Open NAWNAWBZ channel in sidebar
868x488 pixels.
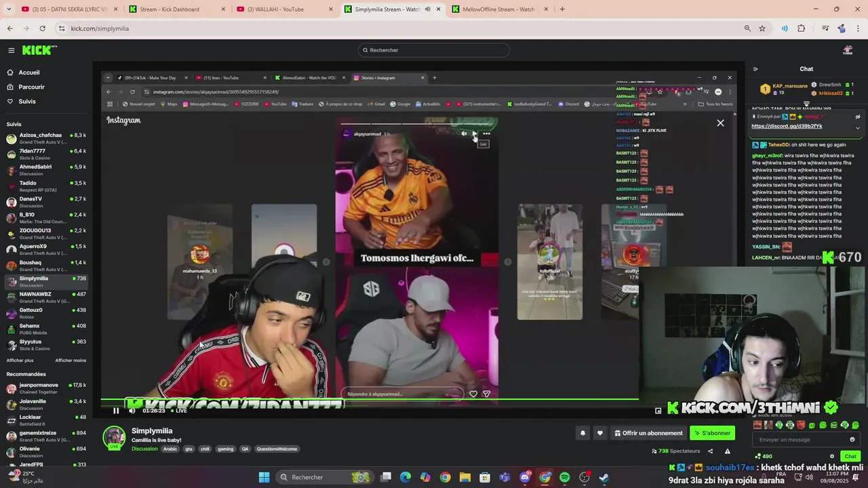point(46,298)
